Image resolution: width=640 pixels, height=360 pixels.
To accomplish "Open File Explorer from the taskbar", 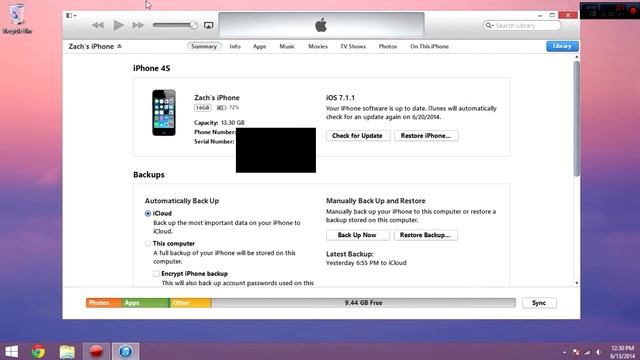I will pyautogui.click(x=67, y=351).
